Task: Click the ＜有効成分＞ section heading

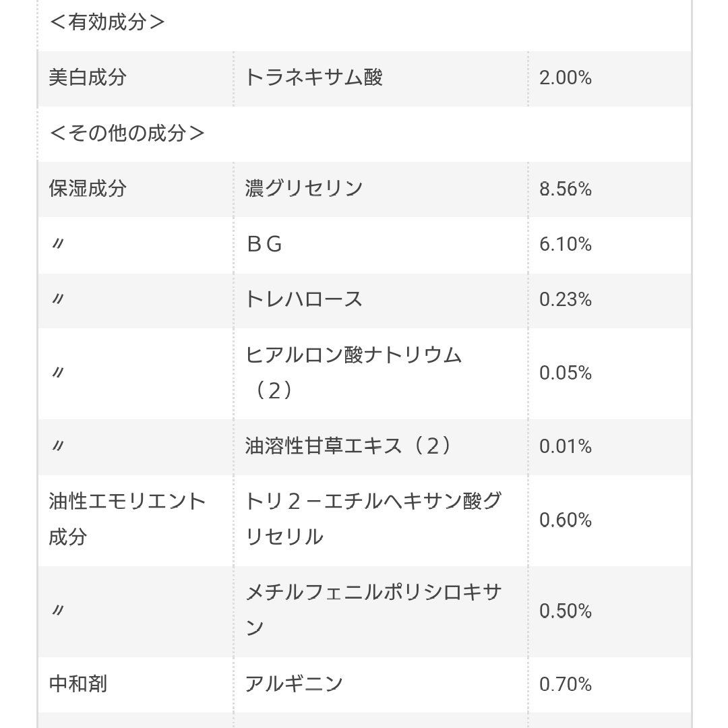Action: point(107,22)
